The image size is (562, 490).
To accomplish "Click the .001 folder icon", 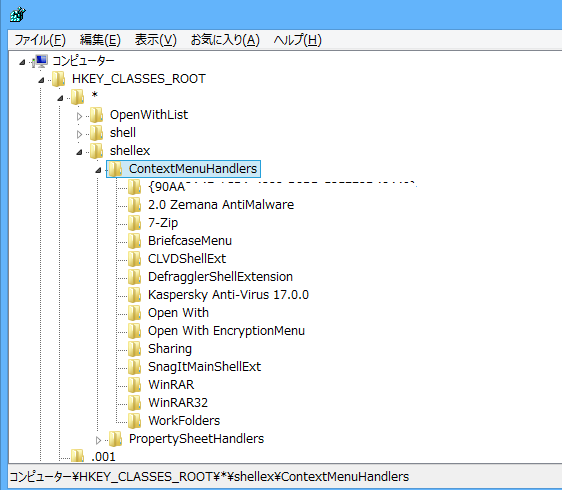I will (x=77, y=456).
